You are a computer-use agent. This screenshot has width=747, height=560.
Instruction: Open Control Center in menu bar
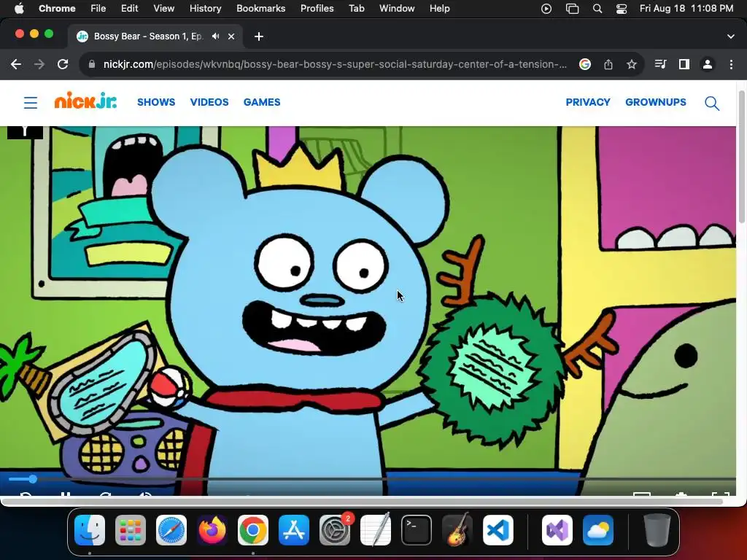click(622, 9)
